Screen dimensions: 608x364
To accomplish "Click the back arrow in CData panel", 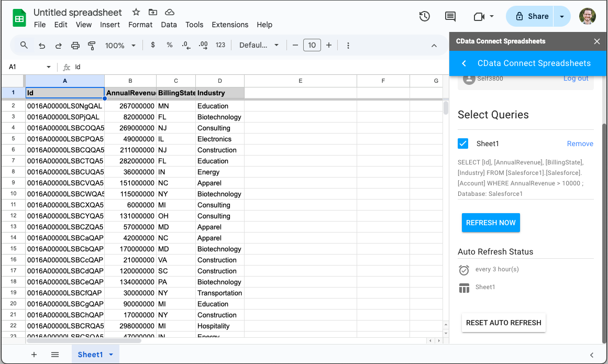I will [464, 63].
